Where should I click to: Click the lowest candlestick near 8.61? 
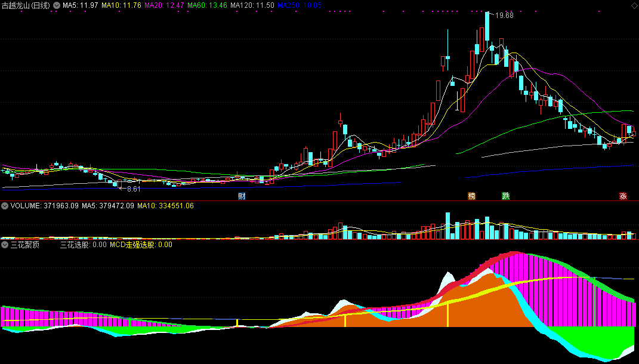pos(120,184)
